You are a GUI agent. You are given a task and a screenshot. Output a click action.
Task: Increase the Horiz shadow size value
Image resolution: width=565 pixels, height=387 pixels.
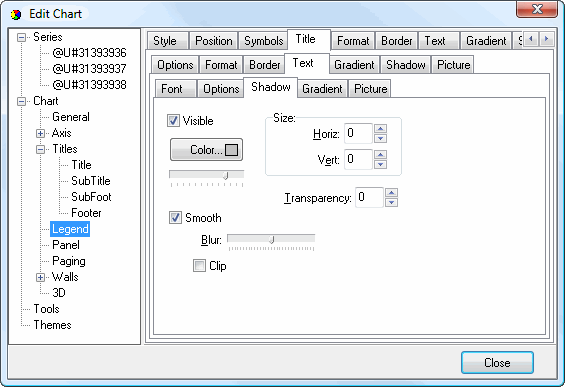point(381,129)
